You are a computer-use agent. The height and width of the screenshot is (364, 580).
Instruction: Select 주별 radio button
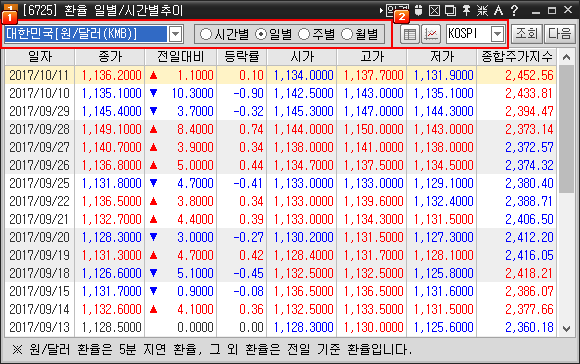click(317, 34)
